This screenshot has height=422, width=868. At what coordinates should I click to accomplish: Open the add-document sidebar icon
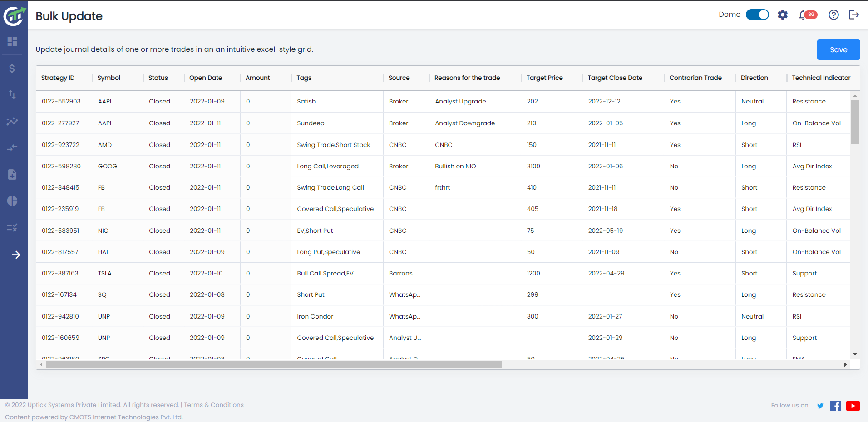click(x=12, y=174)
